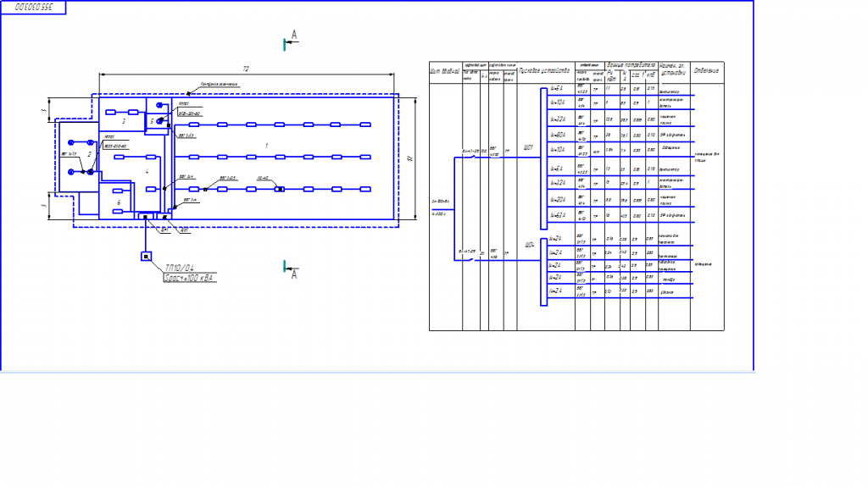The height and width of the screenshot is (487, 868).
Task: Select the ЩО1 panel label in table
Action: [529, 148]
